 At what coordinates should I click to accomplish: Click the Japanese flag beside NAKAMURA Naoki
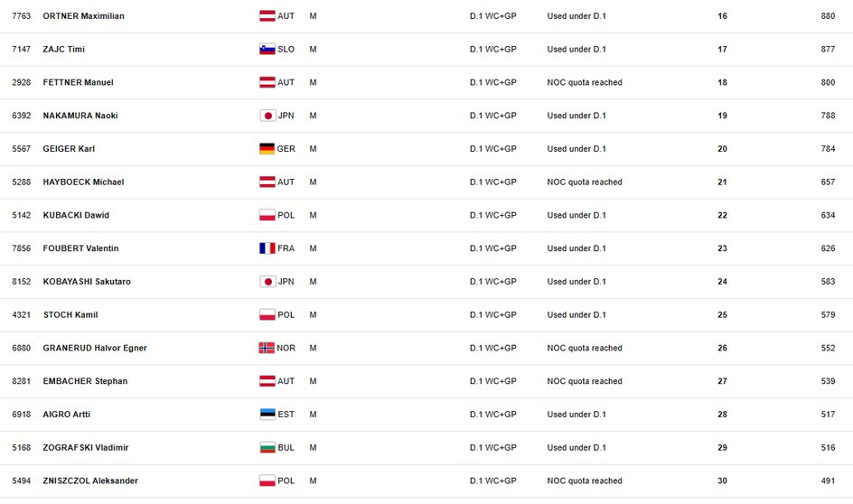[267, 116]
